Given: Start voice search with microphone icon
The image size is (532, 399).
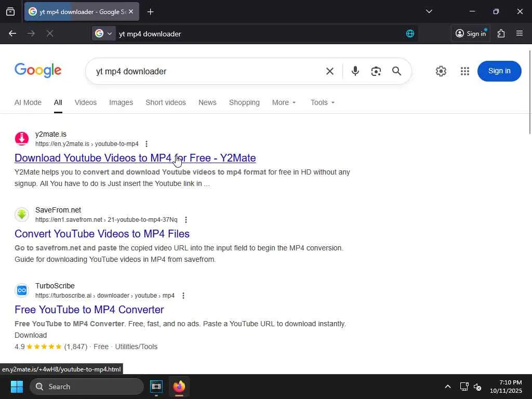Looking at the screenshot, I should (x=355, y=71).
